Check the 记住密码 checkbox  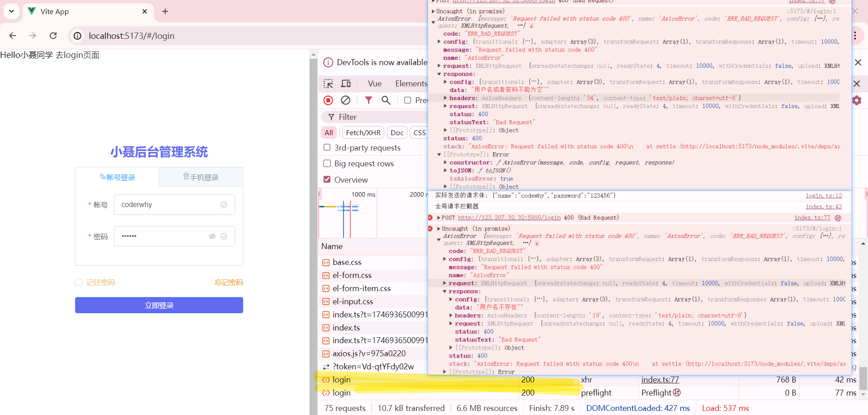[79, 282]
